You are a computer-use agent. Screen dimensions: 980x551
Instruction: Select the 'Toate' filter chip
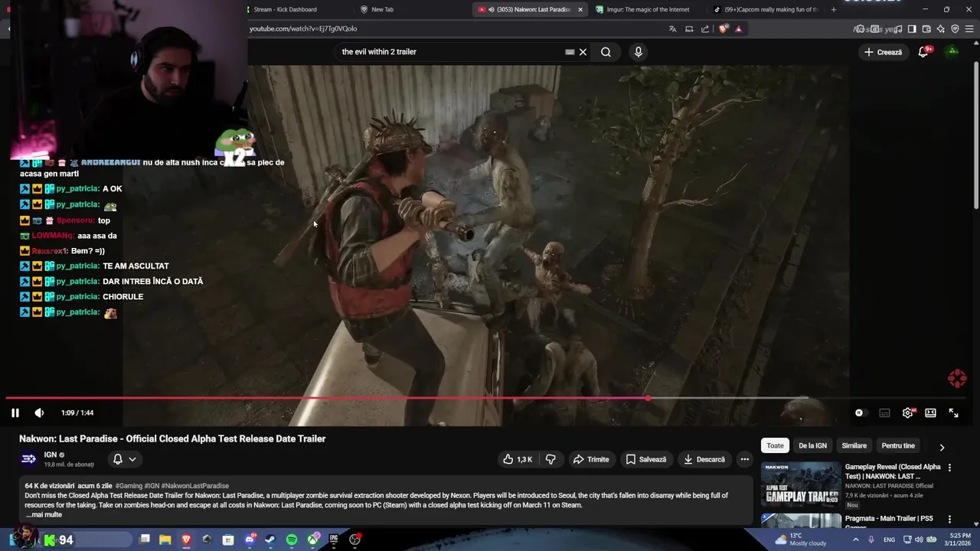(x=775, y=445)
